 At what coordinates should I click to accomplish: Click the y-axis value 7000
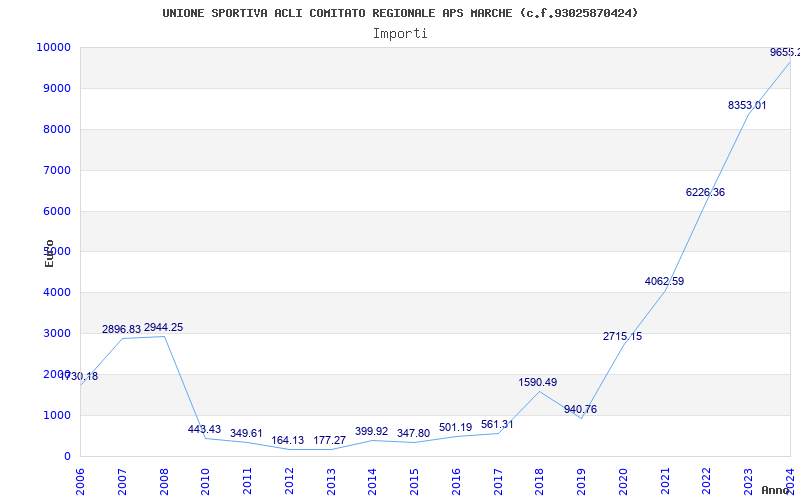coord(56,170)
